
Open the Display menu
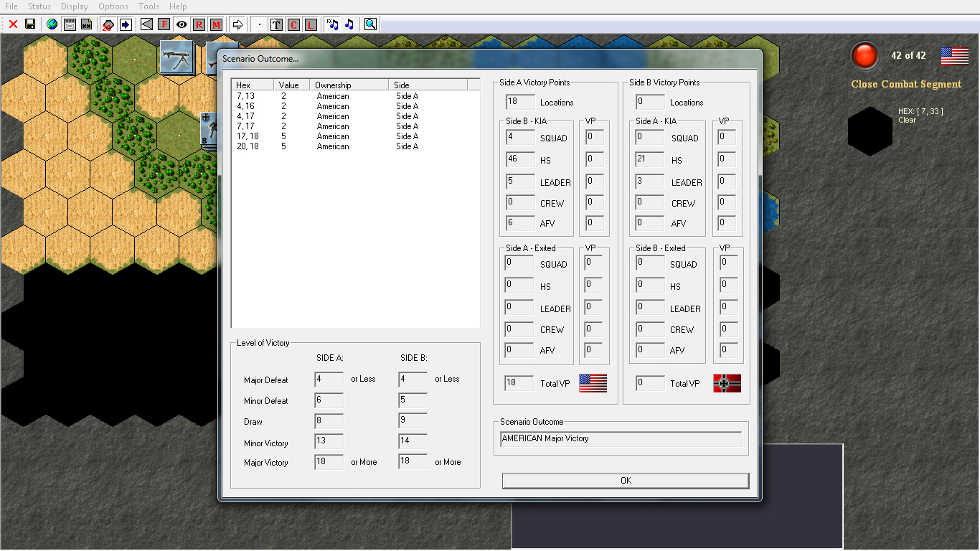75,6
